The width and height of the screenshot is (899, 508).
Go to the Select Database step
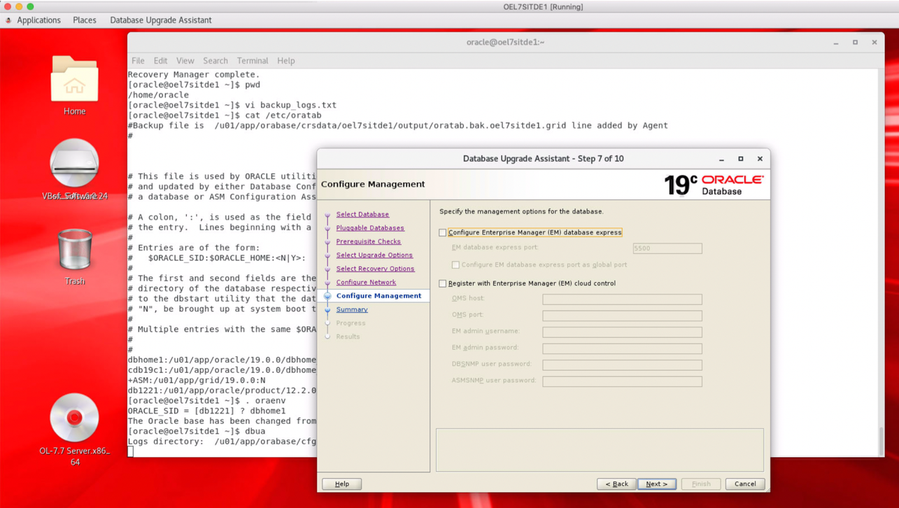click(x=362, y=214)
